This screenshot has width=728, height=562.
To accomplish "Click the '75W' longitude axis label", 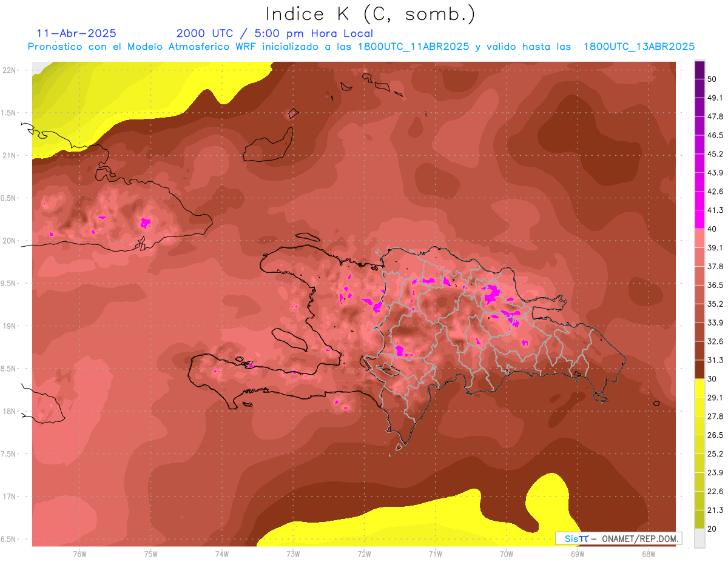I will [151, 554].
